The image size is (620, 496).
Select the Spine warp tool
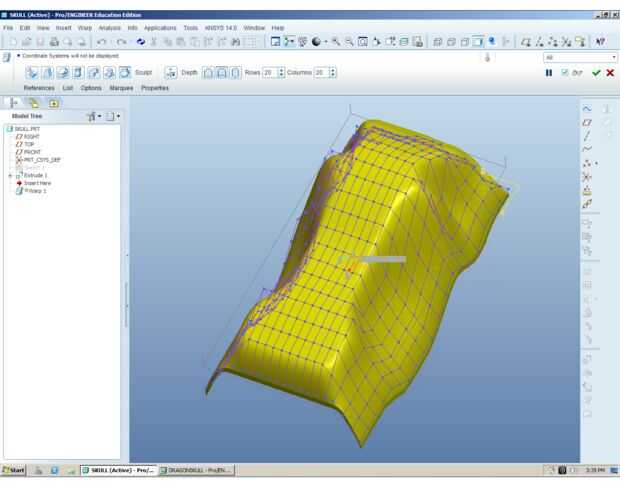click(63, 72)
